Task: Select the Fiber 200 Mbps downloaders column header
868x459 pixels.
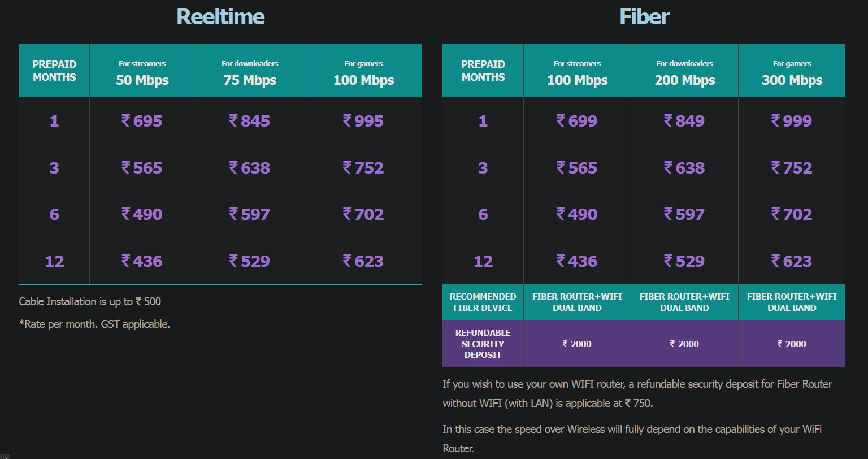Action: 684,73
